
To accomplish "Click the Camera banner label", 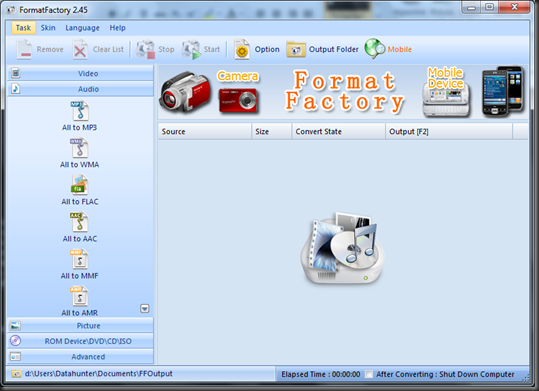I will (x=238, y=76).
